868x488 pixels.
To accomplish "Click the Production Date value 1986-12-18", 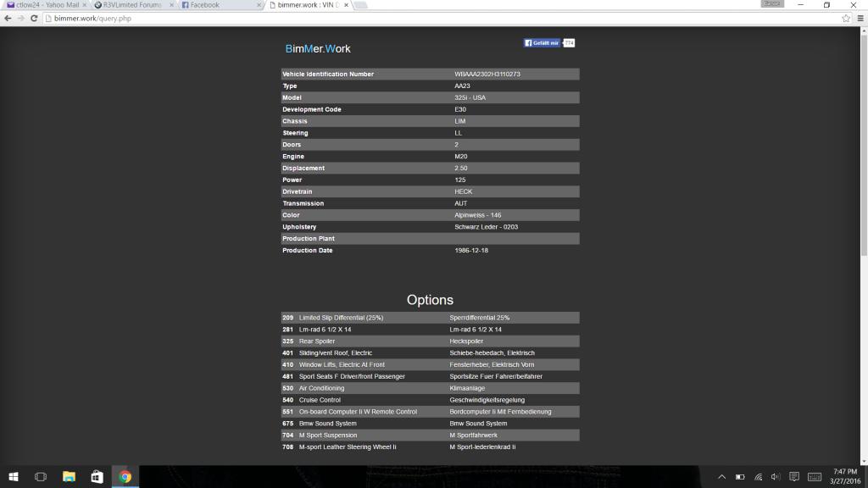I will (x=471, y=251).
